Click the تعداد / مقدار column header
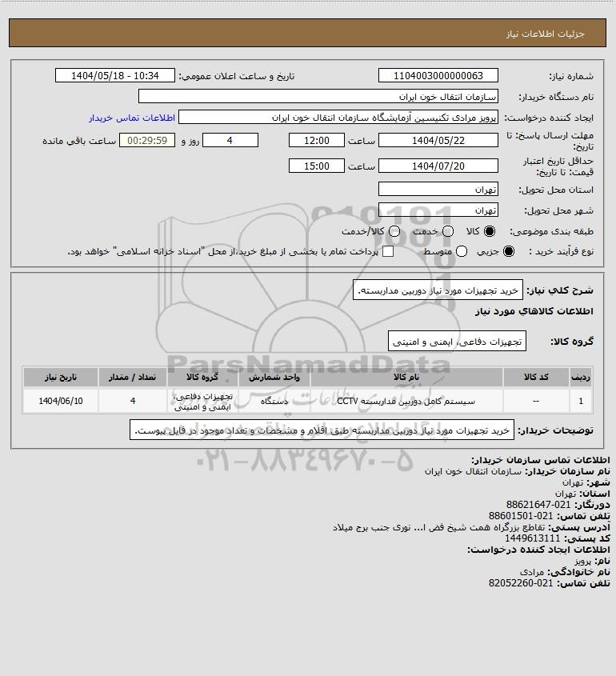This screenshot has width=616, height=676. (132, 378)
